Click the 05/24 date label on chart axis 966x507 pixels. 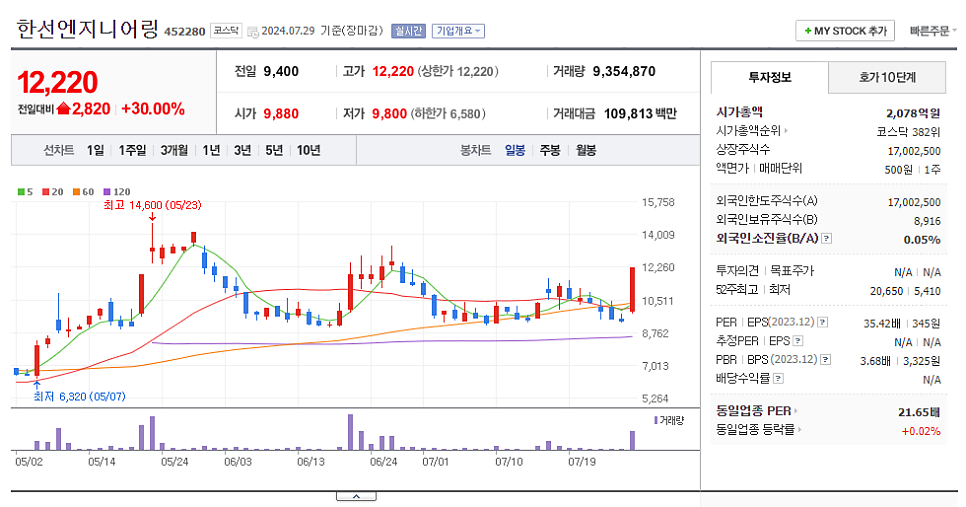(174, 461)
